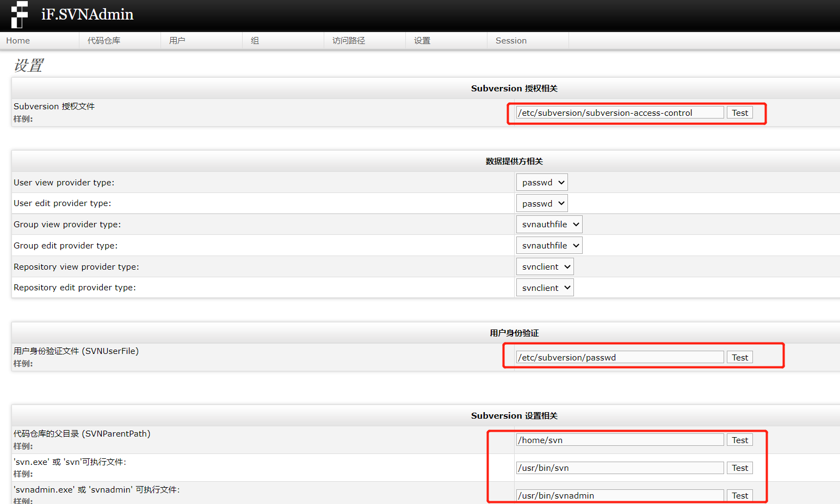Click the 'Repository edit provider type:' label
Screen dimensions: 840x504
point(75,288)
